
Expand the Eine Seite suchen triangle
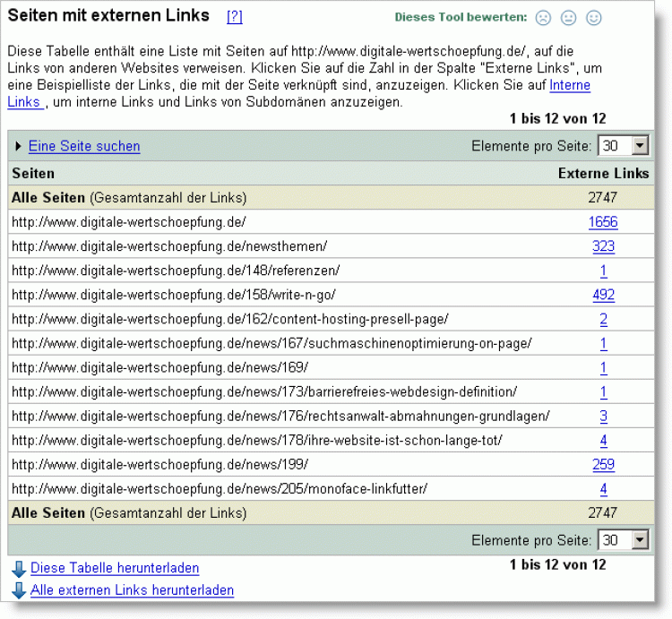coord(18,146)
